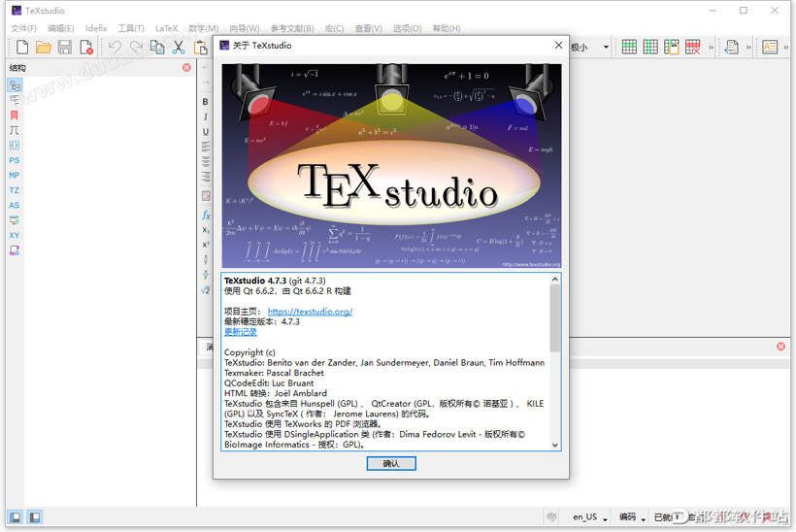Open the MP (MetaPost) commands panel
The width and height of the screenshot is (796, 532).
point(15,175)
